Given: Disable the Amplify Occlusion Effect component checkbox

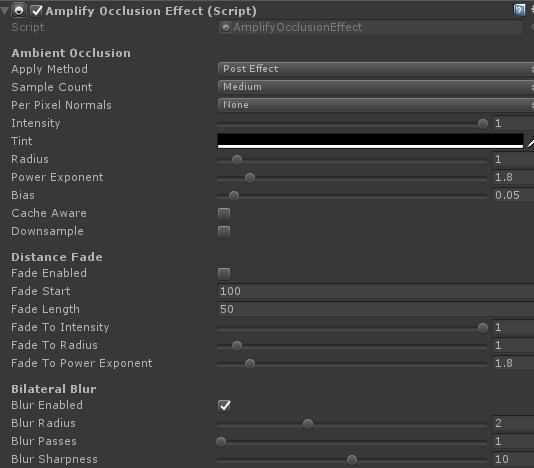Looking at the screenshot, I should pos(36,11).
